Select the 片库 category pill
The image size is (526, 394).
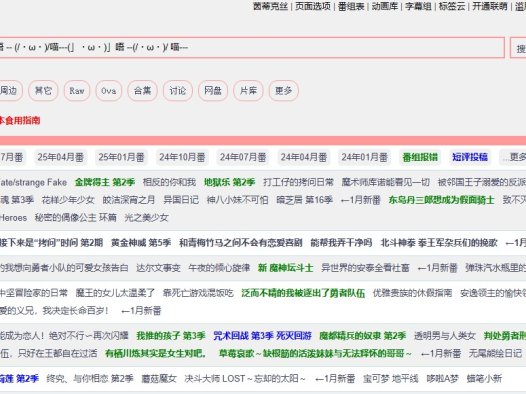coord(248,91)
